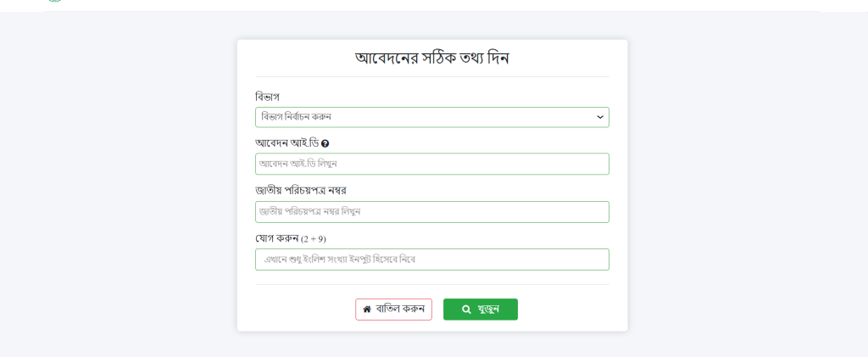Click the আবেদন আই.ডি label text
Image resolution: width=868 pixels, height=357 pixels.
point(287,143)
